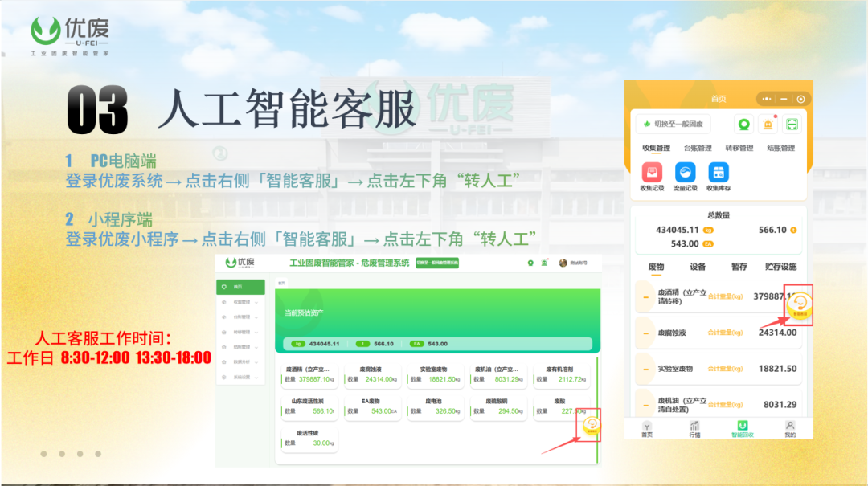868x486 pixels.
Task: Switch to 首页 in mini-program bottom bar
Action: tap(646, 430)
